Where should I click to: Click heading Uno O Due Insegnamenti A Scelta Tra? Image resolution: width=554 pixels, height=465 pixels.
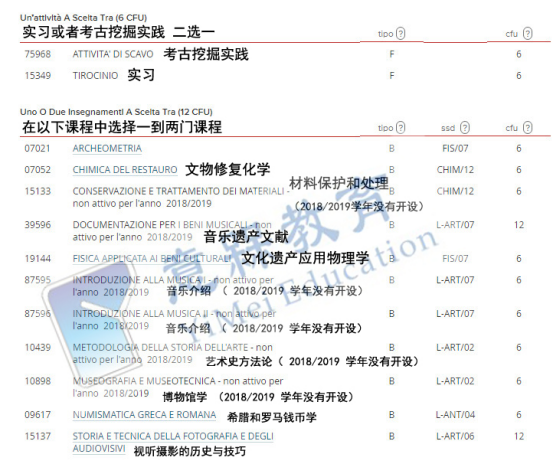[116, 112]
